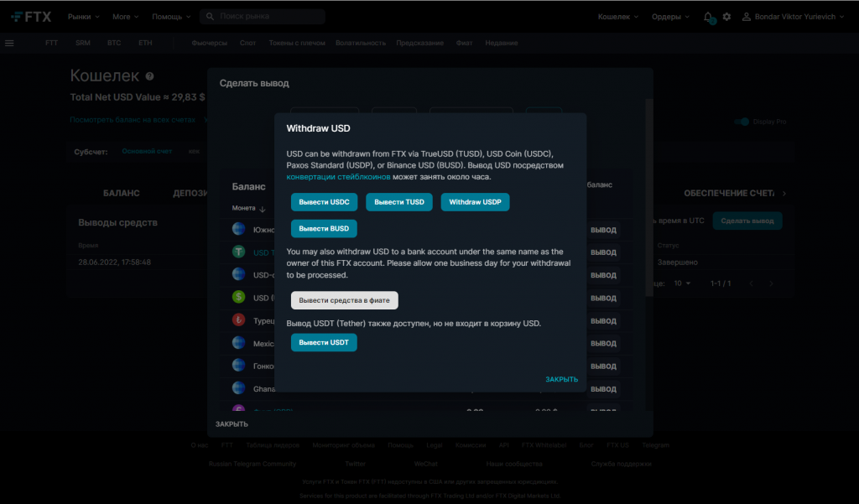Select the Спот market tab
Image resolution: width=859 pixels, height=504 pixels.
(x=247, y=43)
